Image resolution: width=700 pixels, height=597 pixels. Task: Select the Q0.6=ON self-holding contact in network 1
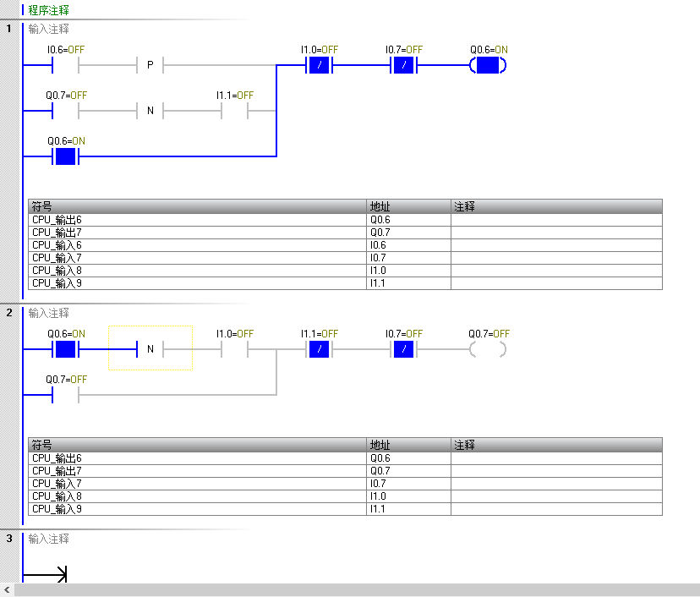point(65,156)
